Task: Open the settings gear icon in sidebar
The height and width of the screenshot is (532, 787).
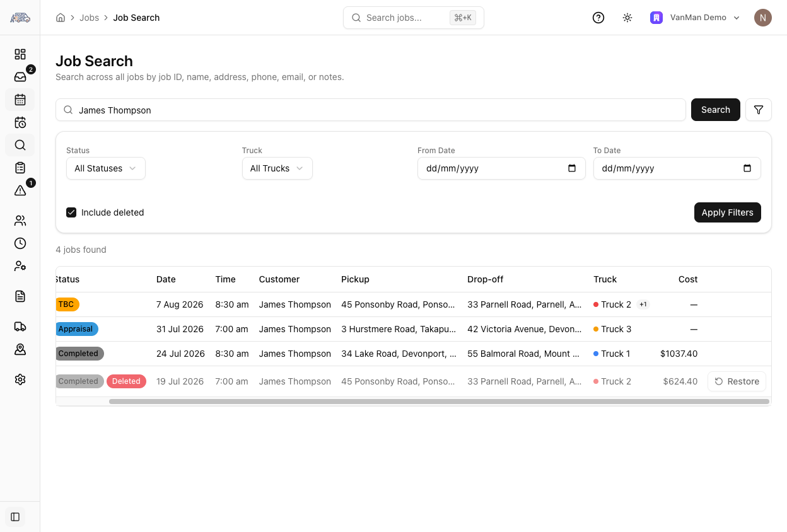Action: [x=20, y=379]
